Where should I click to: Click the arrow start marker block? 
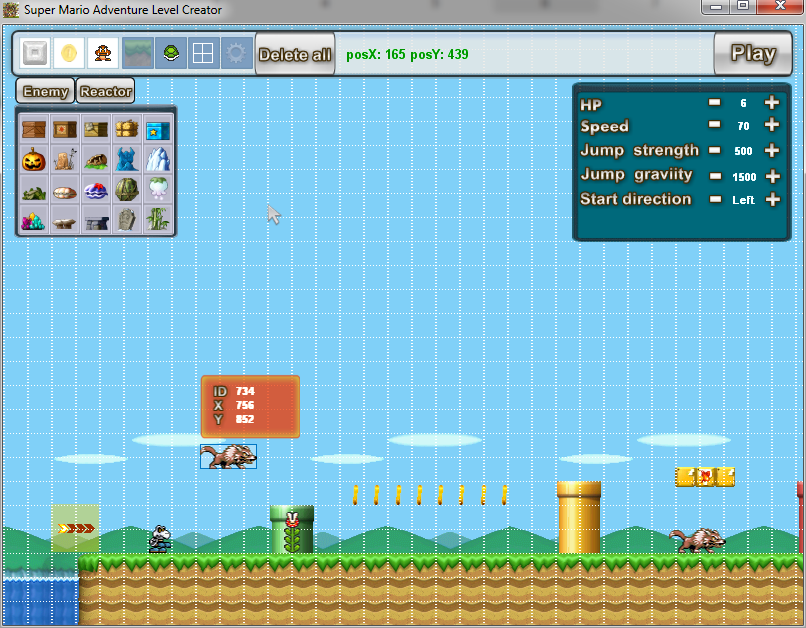click(75, 528)
